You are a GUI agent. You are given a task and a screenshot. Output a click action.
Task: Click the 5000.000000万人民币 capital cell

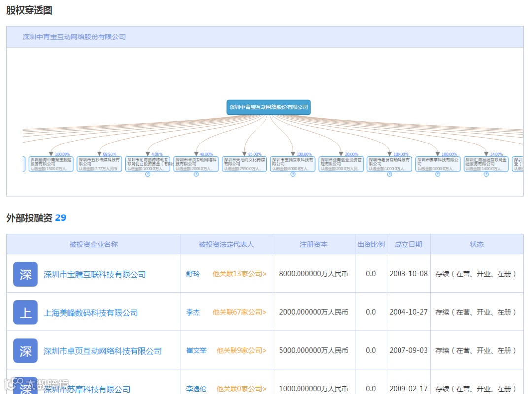pyautogui.click(x=313, y=351)
